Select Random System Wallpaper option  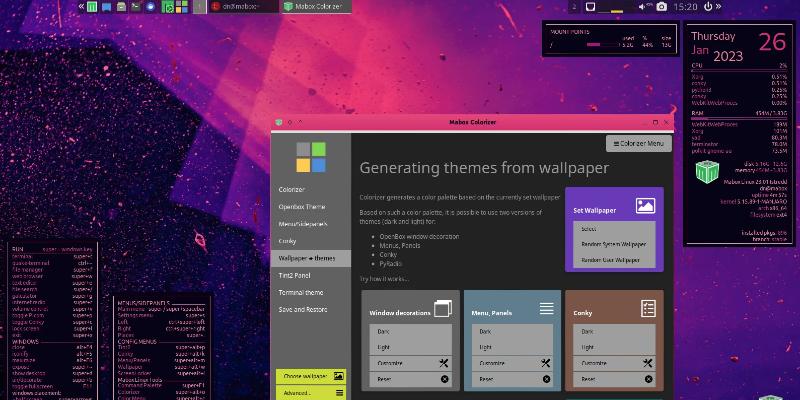[x=613, y=244]
